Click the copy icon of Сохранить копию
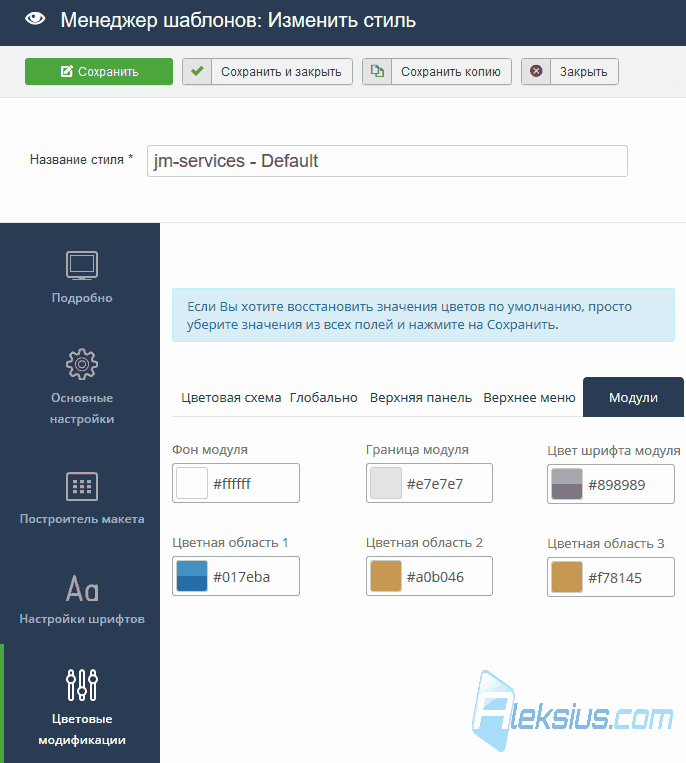The height and width of the screenshot is (763, 686). [377, 72]
